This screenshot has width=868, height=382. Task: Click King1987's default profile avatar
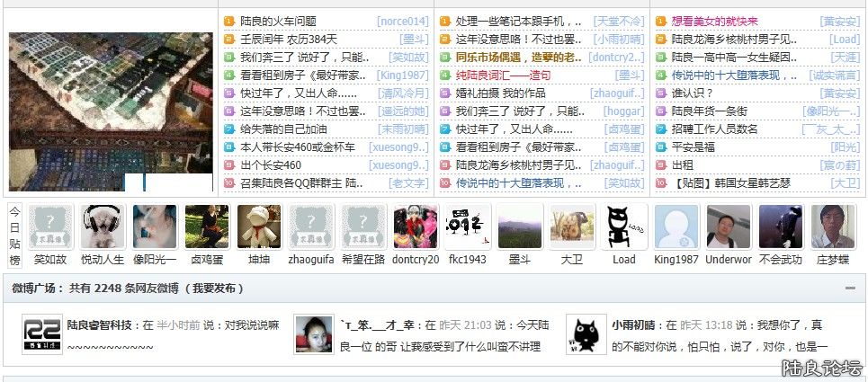point(676,227)
